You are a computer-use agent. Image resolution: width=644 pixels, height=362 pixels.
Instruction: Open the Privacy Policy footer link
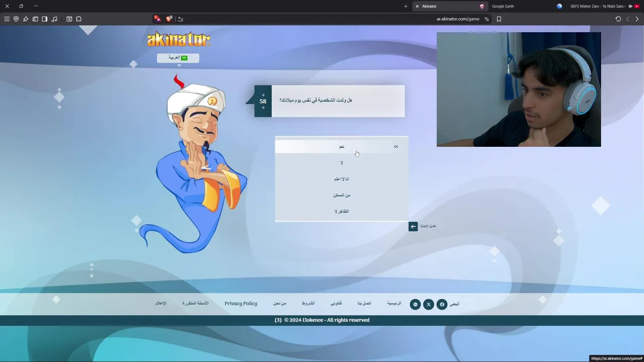[240, 303]
